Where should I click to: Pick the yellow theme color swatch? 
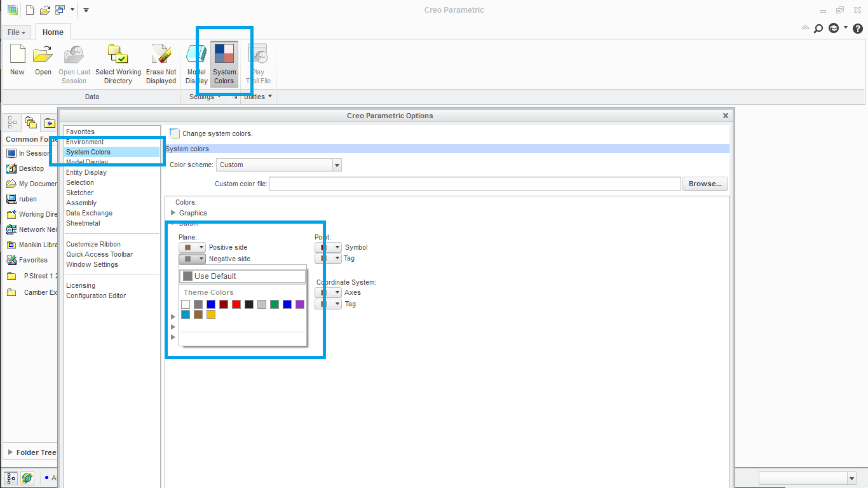tap(211, 315)
